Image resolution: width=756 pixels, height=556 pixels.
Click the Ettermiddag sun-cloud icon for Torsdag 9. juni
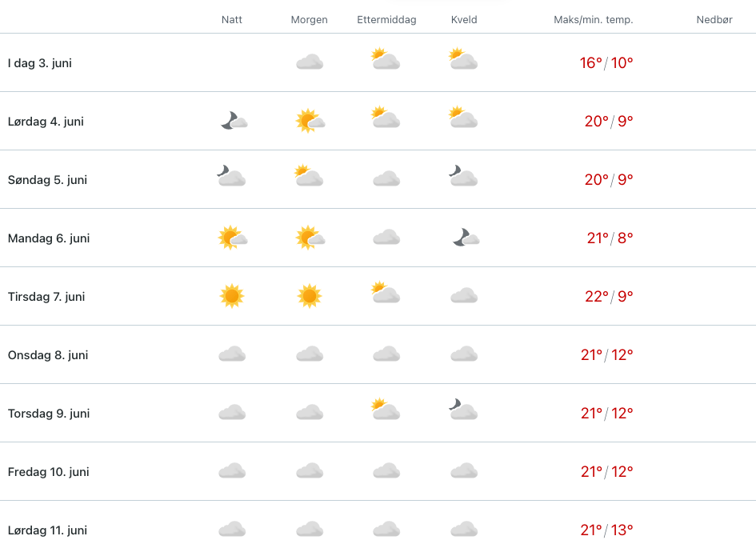(386, 410)
